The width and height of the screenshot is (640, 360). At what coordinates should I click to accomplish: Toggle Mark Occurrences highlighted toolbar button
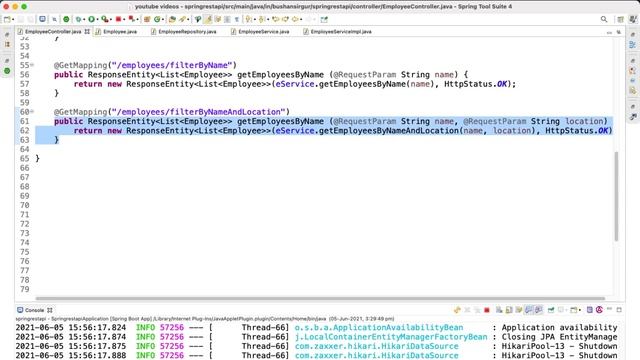208,19
